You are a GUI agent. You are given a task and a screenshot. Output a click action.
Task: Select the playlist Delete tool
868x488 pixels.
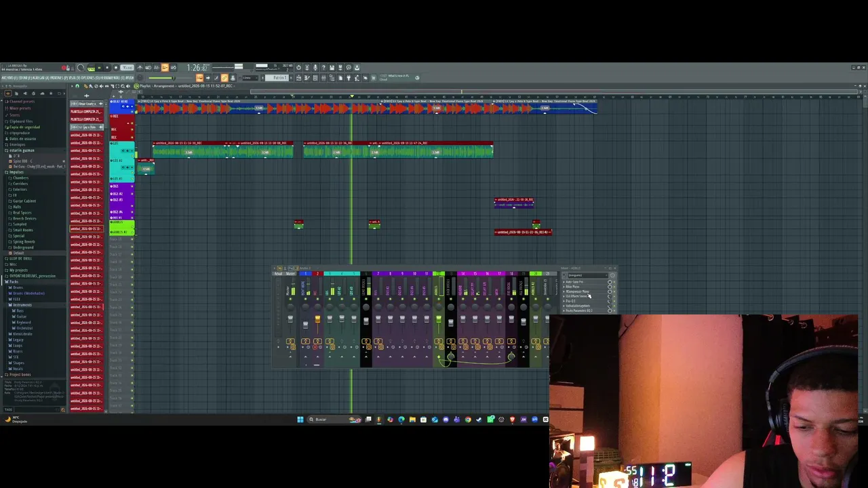pyautogui.click(x=97, y=86)
